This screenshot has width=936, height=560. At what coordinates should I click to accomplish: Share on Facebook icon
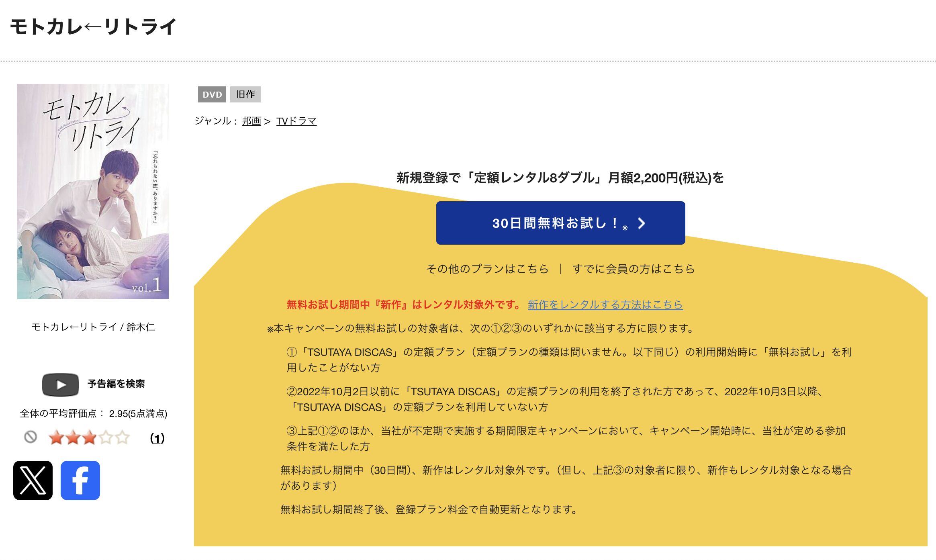[x=80, y=480]
